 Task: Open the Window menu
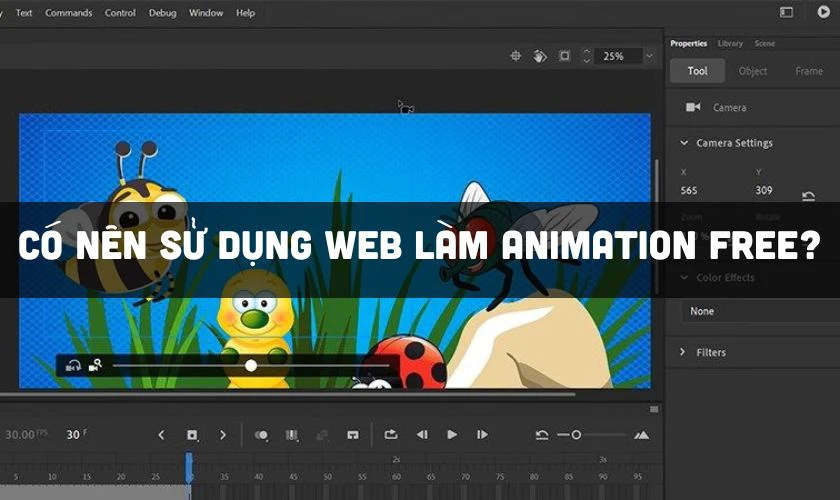click(206, 13)
